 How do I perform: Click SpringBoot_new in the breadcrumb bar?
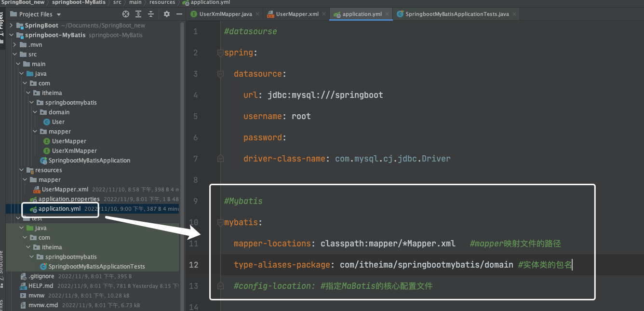[x=23, y=2]
